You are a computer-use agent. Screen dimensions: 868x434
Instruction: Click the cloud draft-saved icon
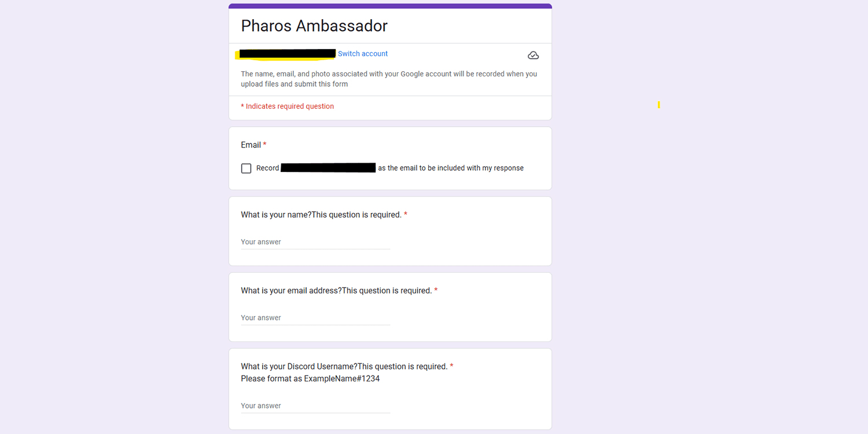coord(534,56)
